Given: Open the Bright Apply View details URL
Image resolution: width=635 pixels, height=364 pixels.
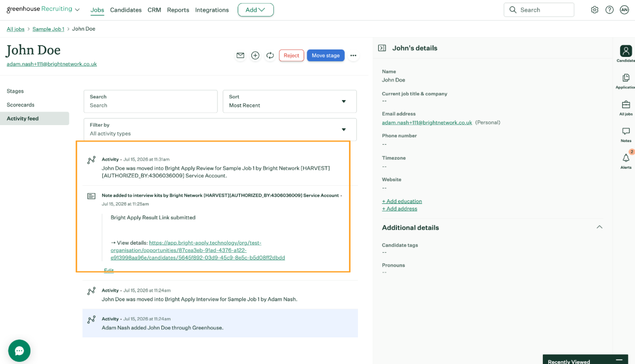Looking at the screenshot, I should point(198,250).
